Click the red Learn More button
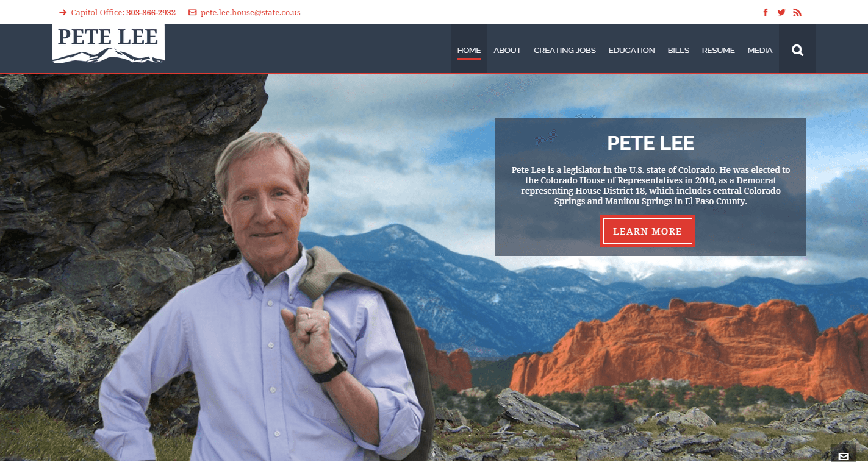The width and height of the screenshot is (868, 462). click(647, 231)
